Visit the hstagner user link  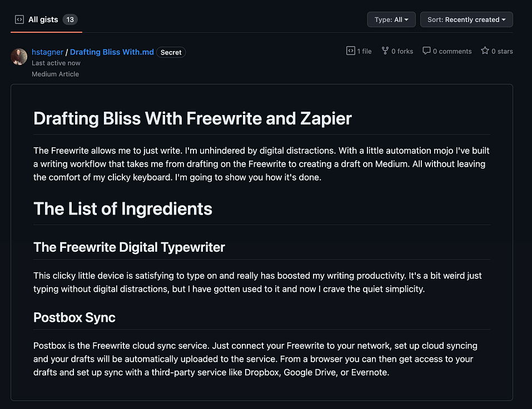pyautogui.click(x=47, y=52)
